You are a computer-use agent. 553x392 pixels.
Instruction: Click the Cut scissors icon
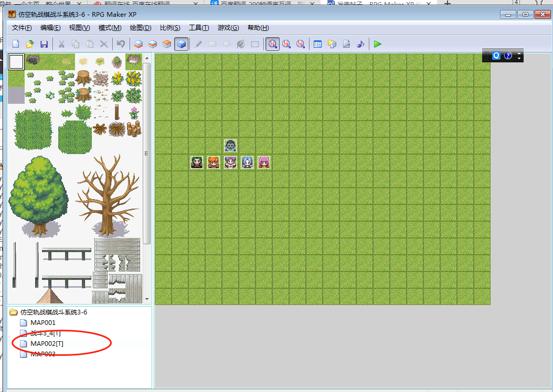pyautogui.click(x=61, y=44)
